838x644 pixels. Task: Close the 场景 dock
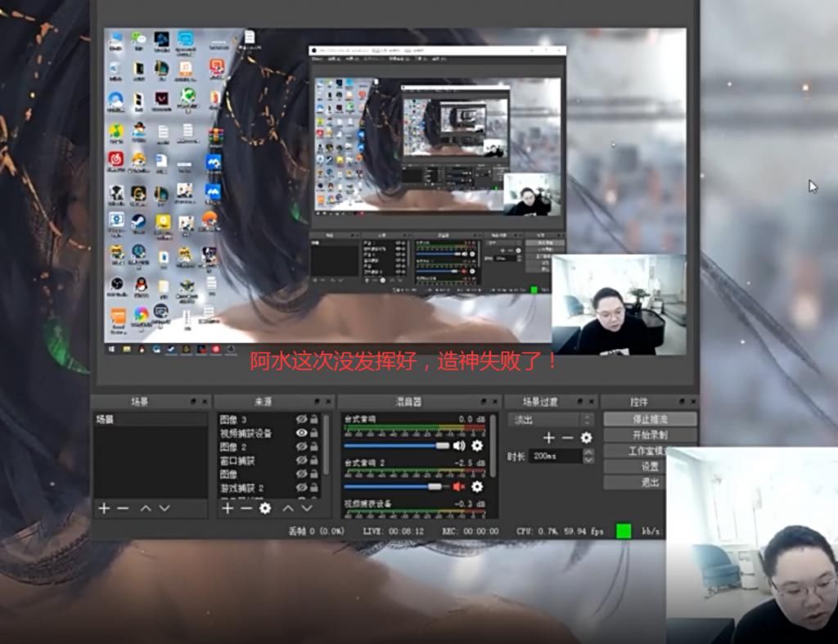coord(205,401)
